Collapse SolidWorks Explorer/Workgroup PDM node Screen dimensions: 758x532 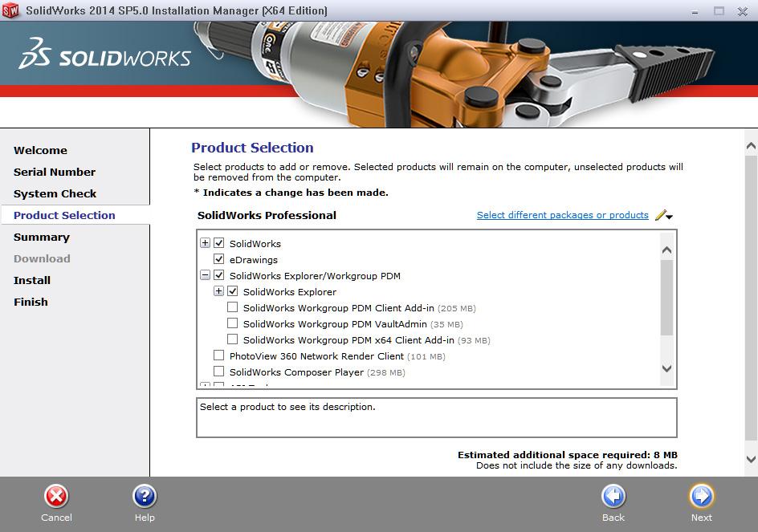[x=205, y=275]
